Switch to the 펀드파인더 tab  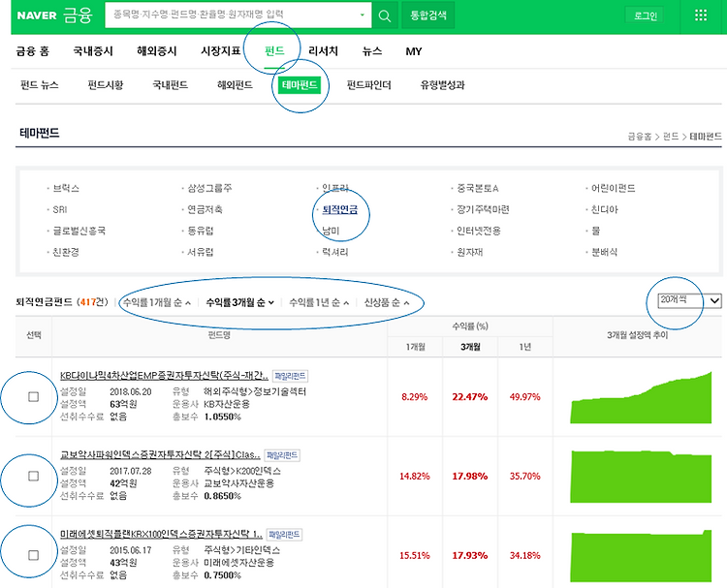369,85
